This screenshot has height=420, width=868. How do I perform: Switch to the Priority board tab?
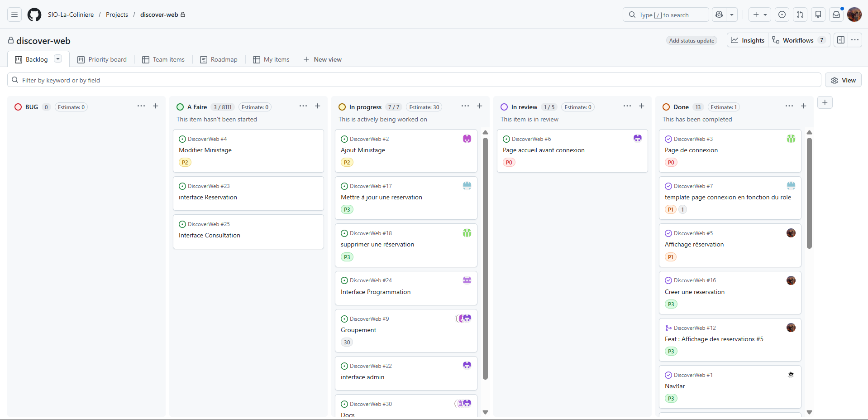click(x=102, y=59)
